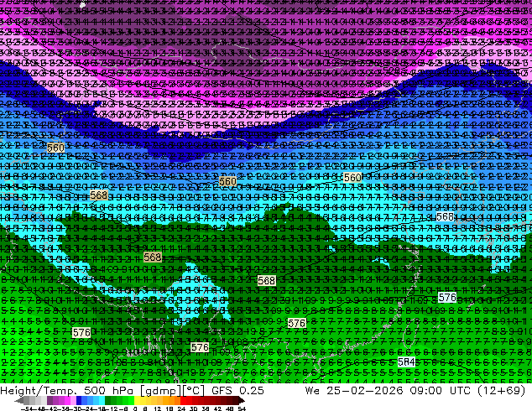Click the '(12+69)' forecast run offset

[x=501, y=391]
